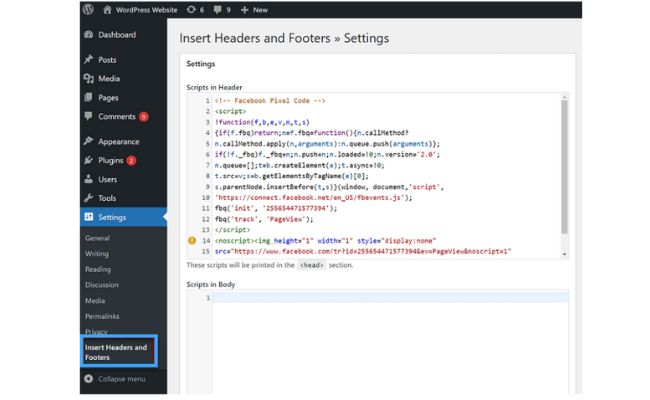Expand the Appearance menu

(x=118, y=141)
